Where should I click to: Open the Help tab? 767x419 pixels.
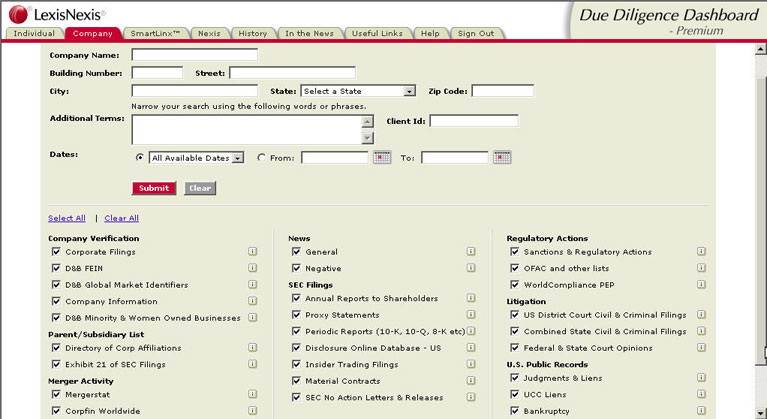click(x=430, y=33)
